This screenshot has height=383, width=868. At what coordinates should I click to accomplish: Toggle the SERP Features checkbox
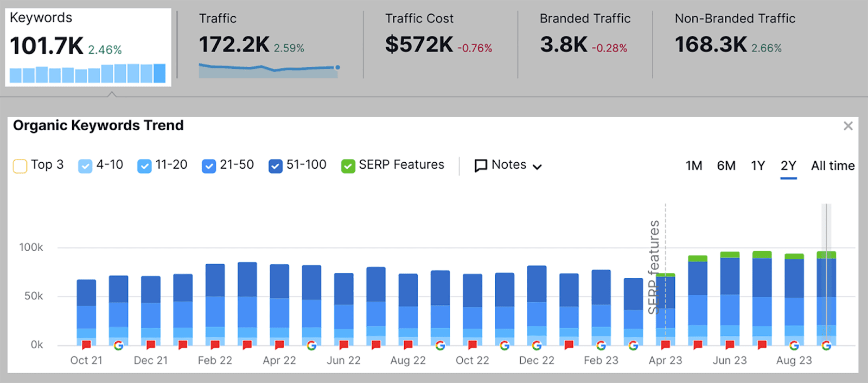pos(348,165)
